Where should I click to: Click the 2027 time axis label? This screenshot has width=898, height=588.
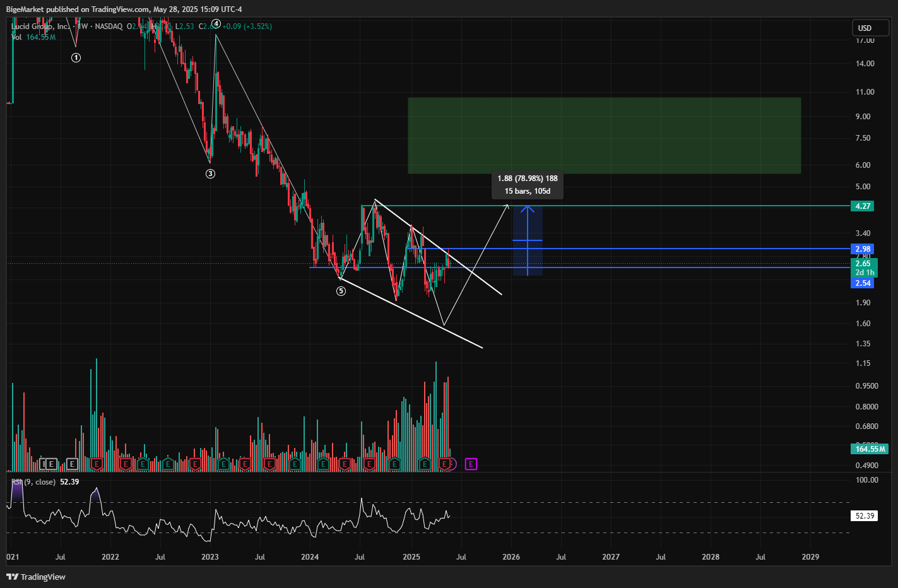click(611, 557)
